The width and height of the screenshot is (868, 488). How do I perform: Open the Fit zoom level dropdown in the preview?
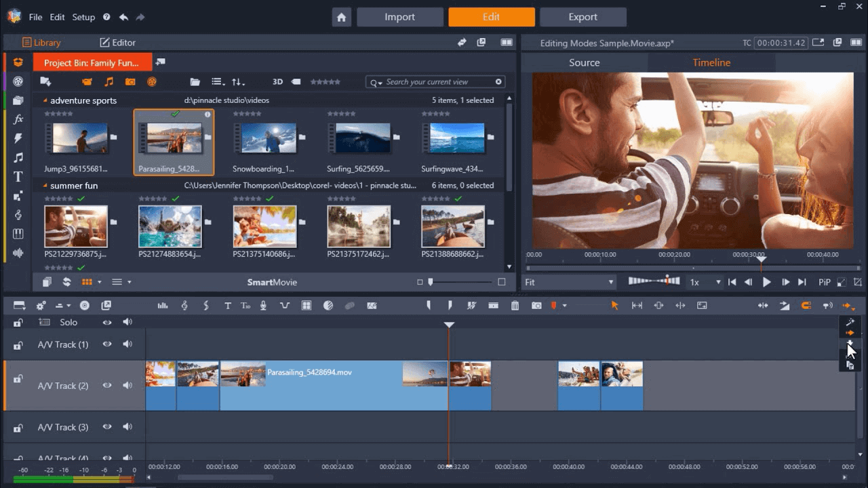pos(568,281)
